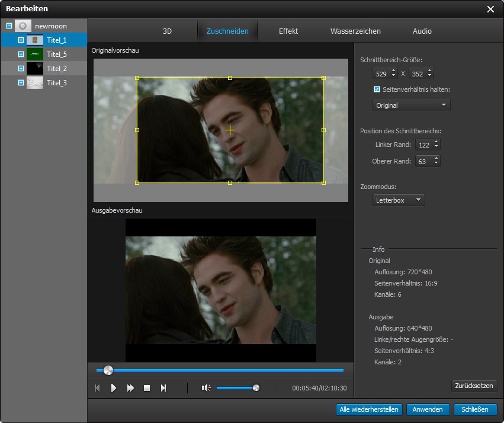Mute audio via the speaker icon

click(206, 388)
